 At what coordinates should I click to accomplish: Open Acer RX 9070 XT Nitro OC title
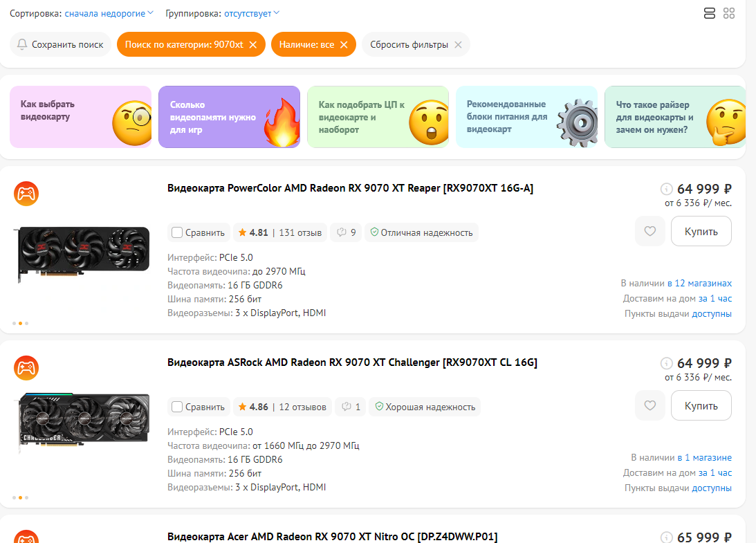[x=332, y=536]
